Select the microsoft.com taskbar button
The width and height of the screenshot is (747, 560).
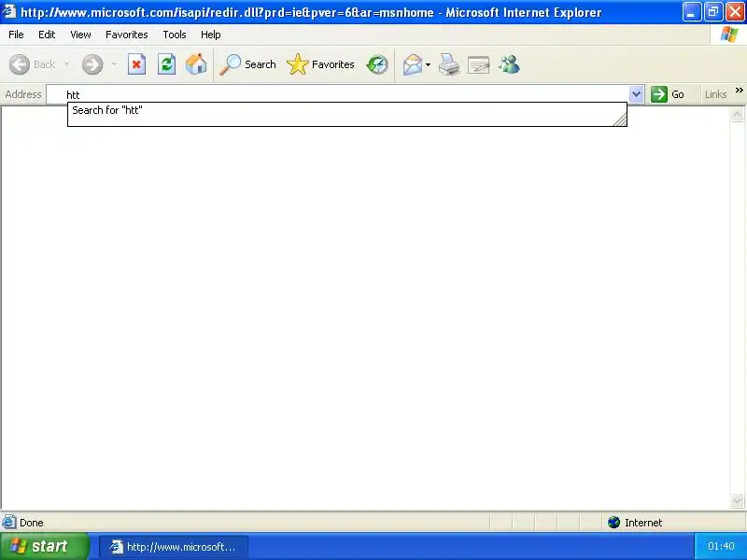pyautogui.click(x=174, y=547)
